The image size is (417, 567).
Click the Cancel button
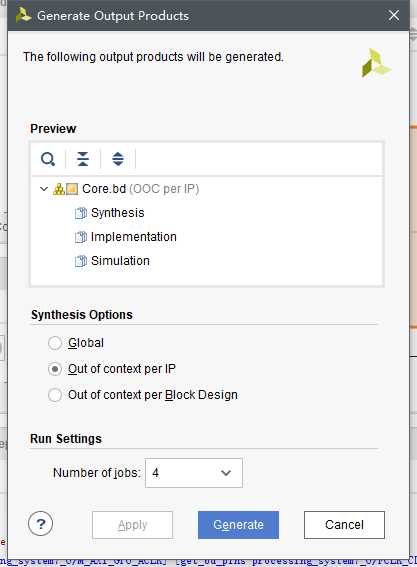tap(344, 525)
